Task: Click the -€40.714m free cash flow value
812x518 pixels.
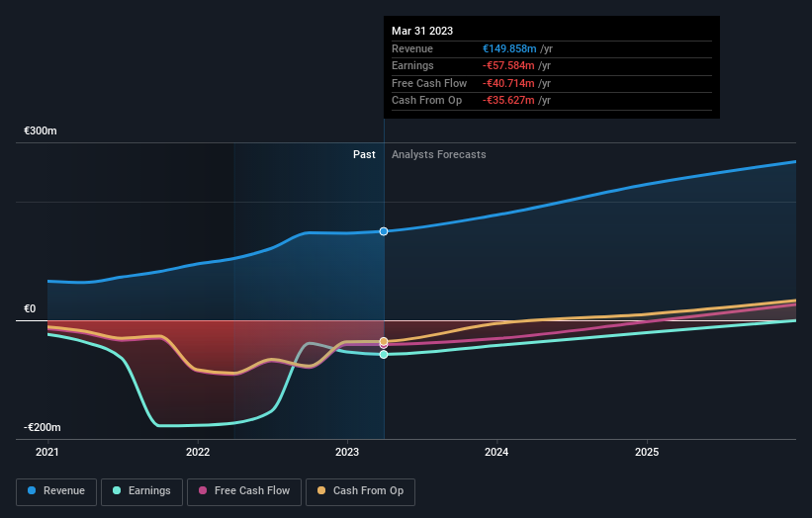Action: (508, 83)
